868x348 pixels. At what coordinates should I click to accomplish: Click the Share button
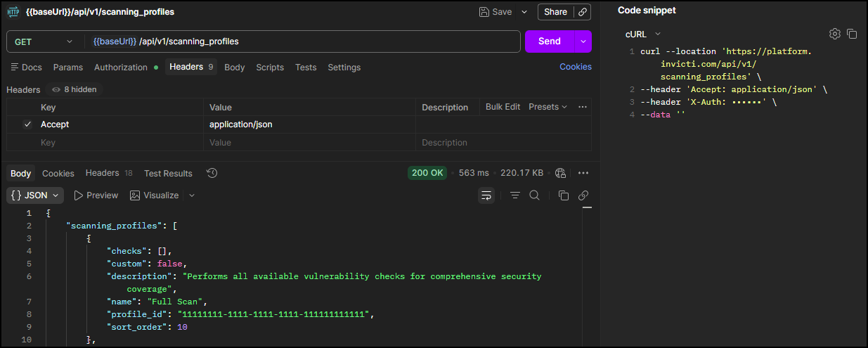(x=555, y=12)
